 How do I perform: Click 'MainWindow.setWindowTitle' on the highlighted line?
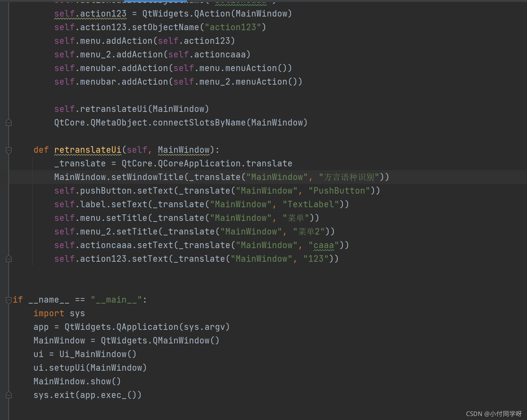[119, 177]
